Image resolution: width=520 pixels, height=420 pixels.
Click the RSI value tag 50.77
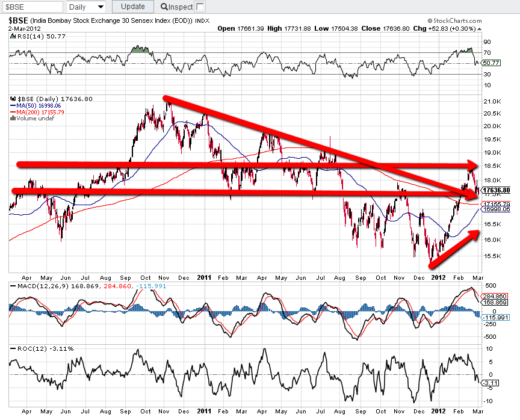click(x=491, y=63)
